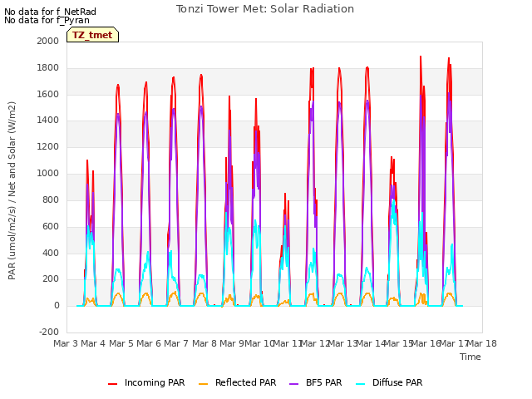
Task: Click the Mar 18 x-axis date label
Action: pos(482,343)
